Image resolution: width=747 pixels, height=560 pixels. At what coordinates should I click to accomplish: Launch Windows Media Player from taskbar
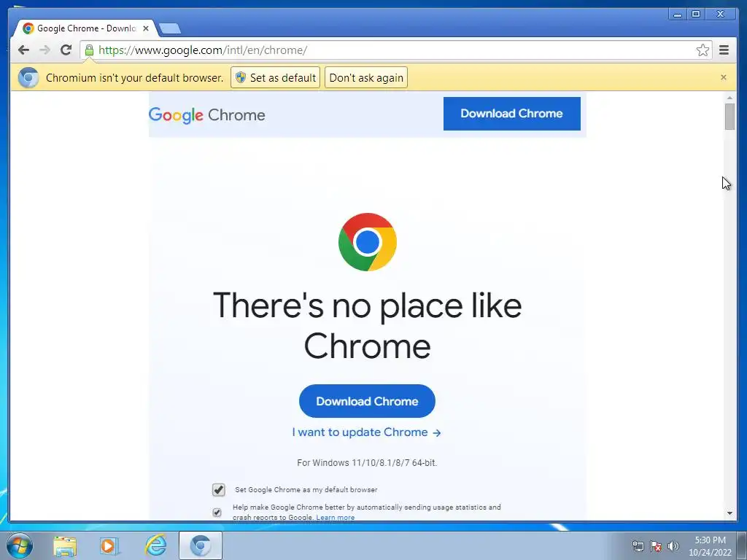tap(109, 545)
